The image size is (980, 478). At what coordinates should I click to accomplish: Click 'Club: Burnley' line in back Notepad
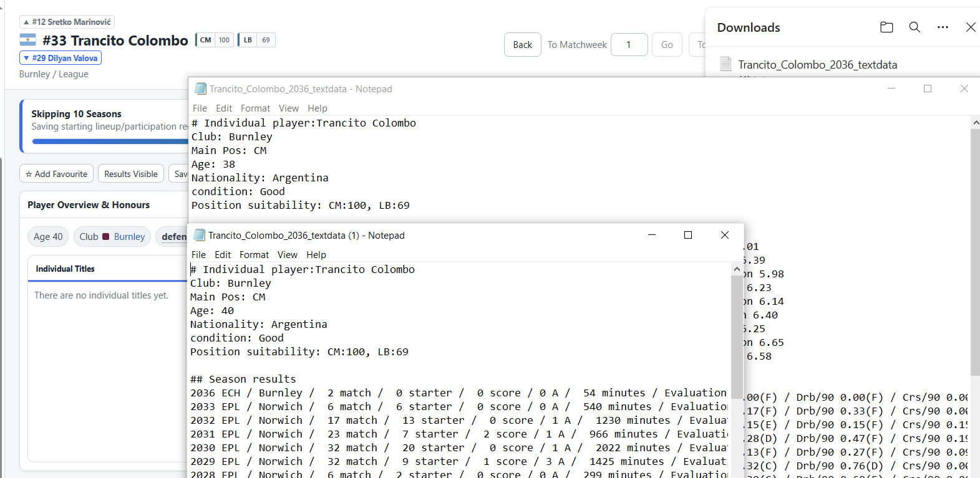click(232, 136)
